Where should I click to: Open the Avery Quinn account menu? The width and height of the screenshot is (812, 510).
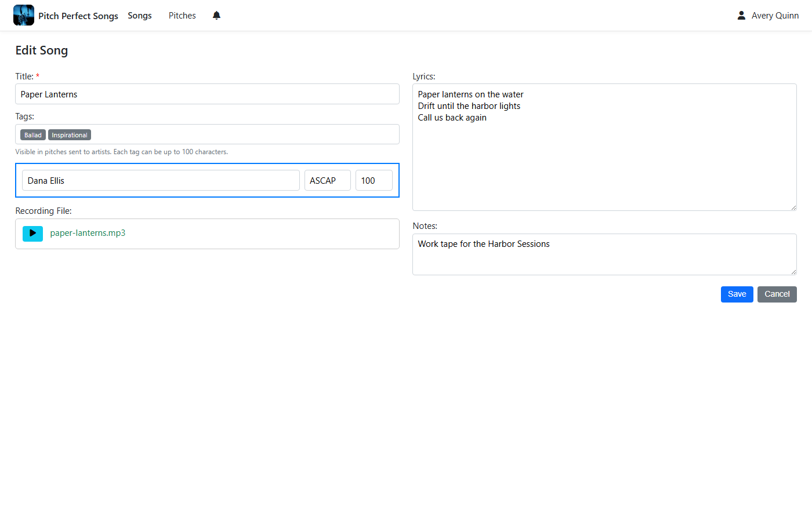[x=775, y=16]
